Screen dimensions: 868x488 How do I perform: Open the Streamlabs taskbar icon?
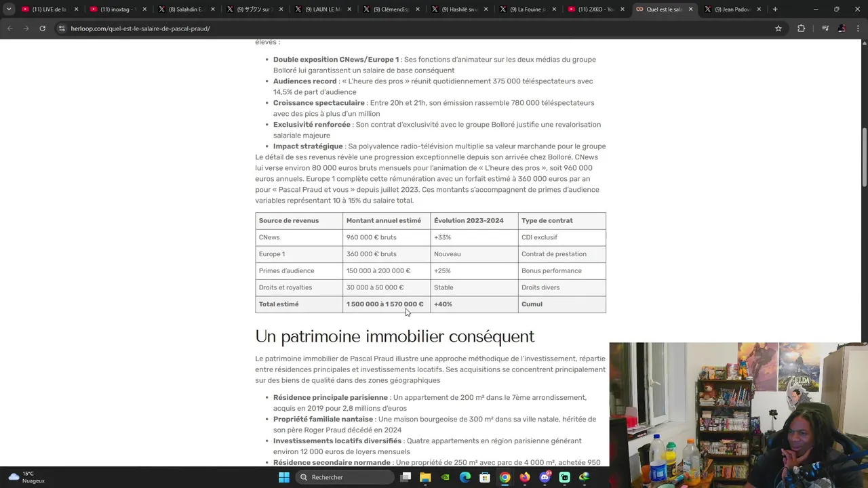click(x=564, y=477)
